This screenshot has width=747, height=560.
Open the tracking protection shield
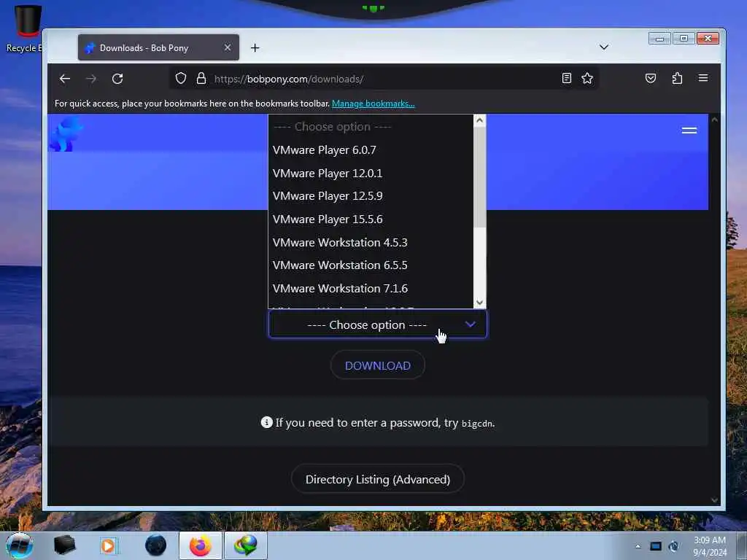tap(181, 78)
